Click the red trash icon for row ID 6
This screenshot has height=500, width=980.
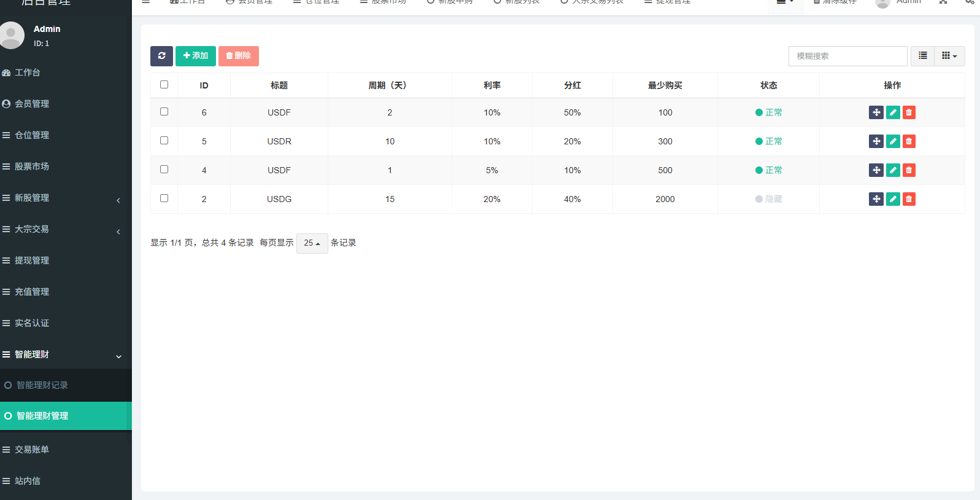(909, 112)
